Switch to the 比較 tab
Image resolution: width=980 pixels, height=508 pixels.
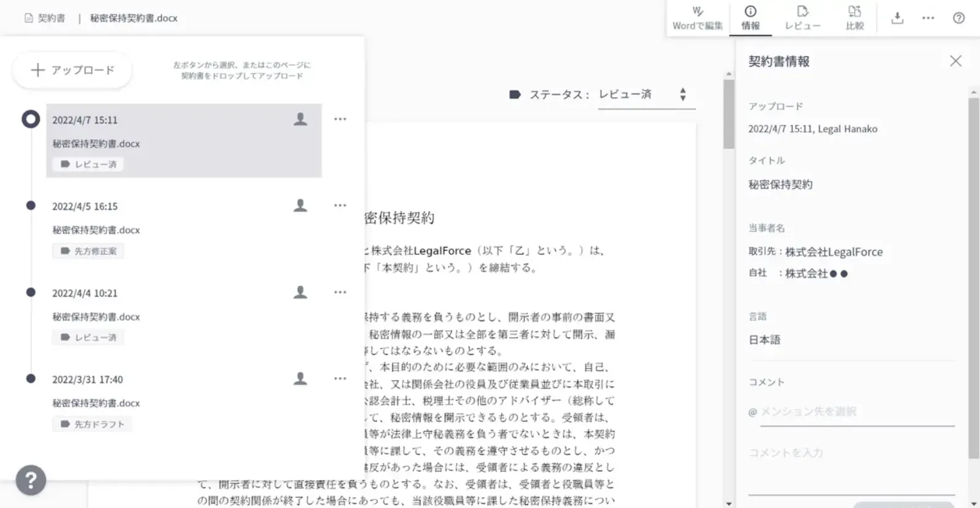click(x=854, y=18)
